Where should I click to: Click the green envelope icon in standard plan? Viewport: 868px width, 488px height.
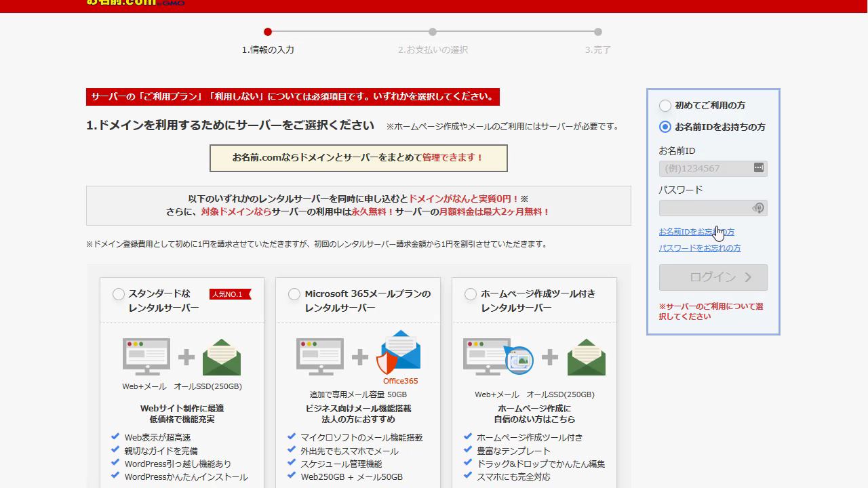[222, 357]
